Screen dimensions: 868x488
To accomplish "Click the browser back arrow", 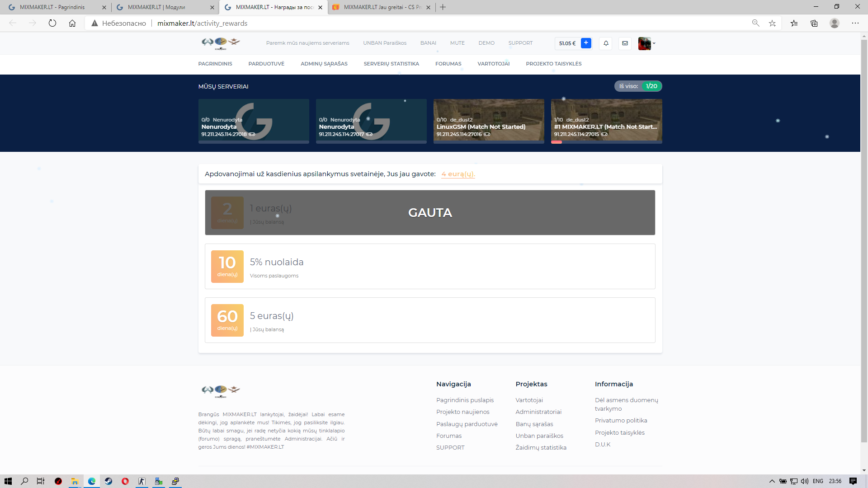I will tap(13, 23).
